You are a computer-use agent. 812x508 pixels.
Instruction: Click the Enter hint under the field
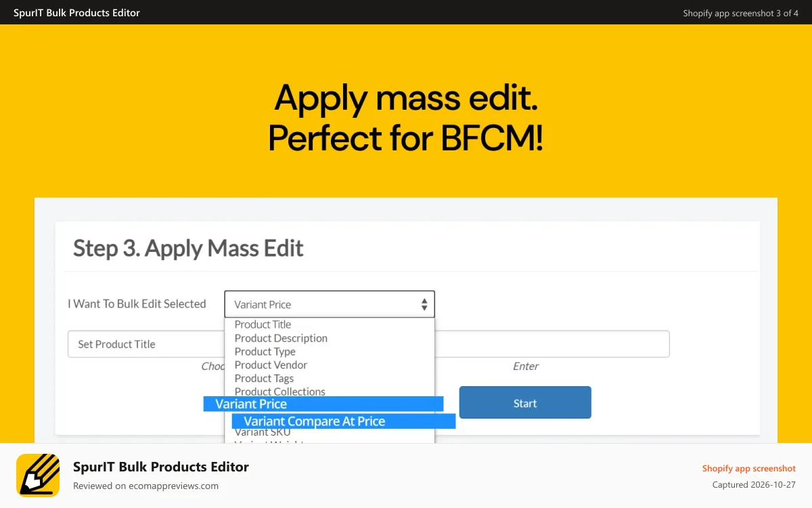point(526,366)
